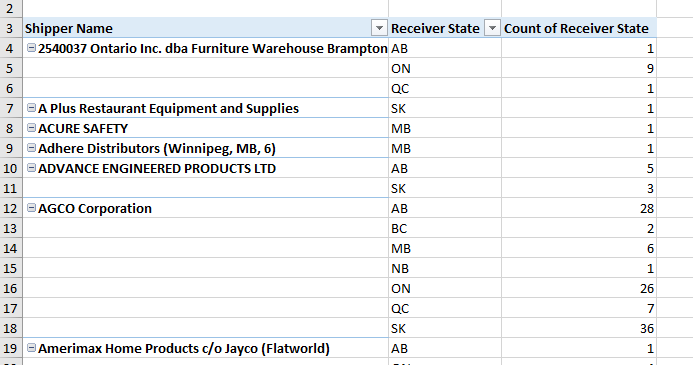Click count value 28 for AGCO AB

tap(579, 208)
